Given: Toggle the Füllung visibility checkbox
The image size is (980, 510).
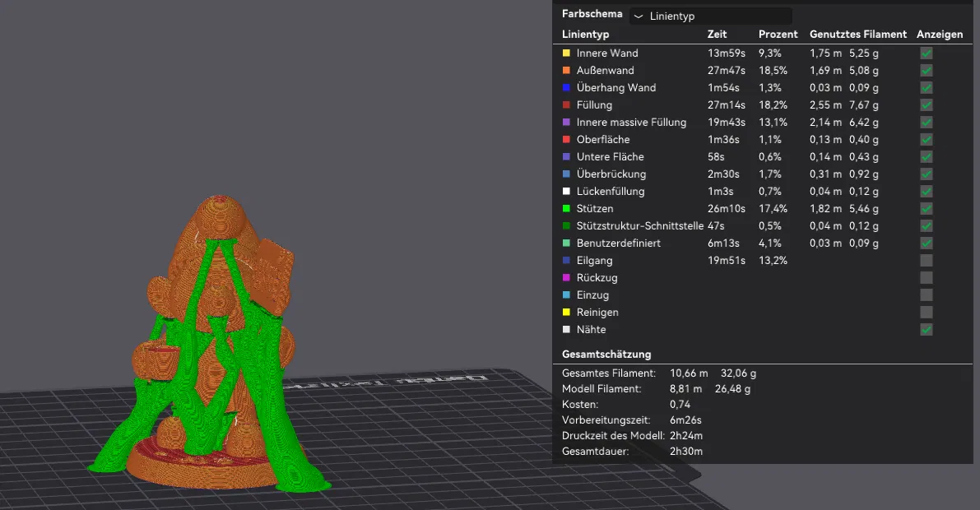Looking at the screenshot, I should 927,105.
